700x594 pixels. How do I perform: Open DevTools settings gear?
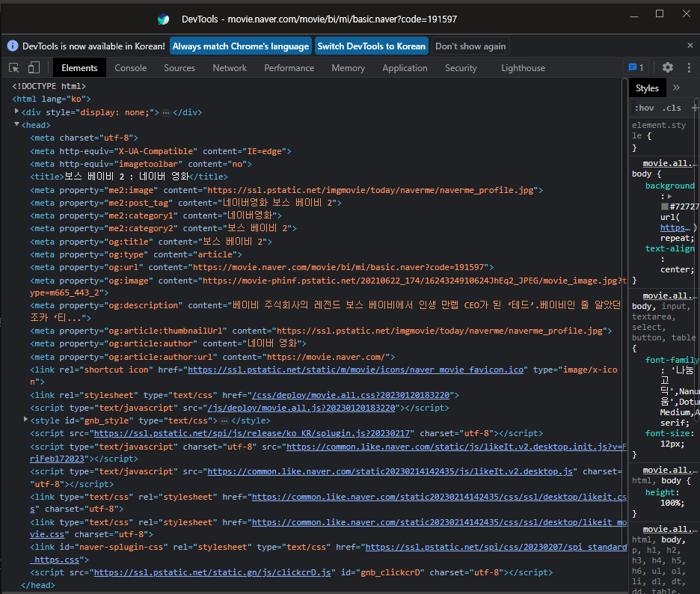(667, 67)
